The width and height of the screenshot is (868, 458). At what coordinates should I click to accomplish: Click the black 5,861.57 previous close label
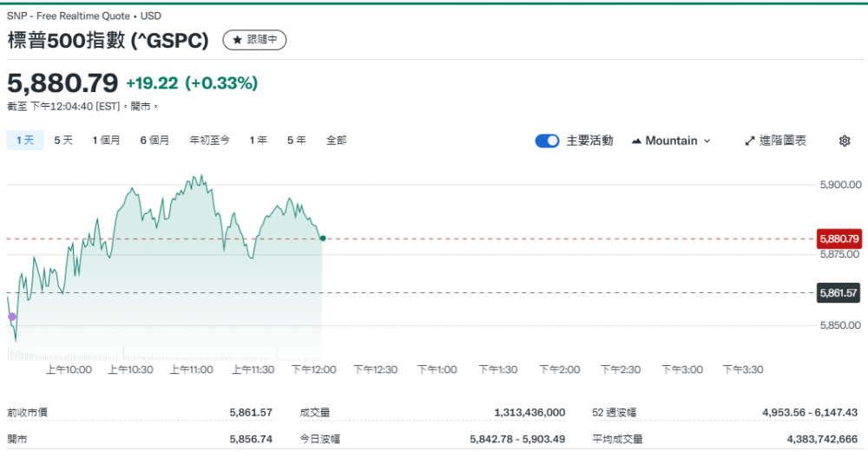pyautogui.click(x=838, y=293)
